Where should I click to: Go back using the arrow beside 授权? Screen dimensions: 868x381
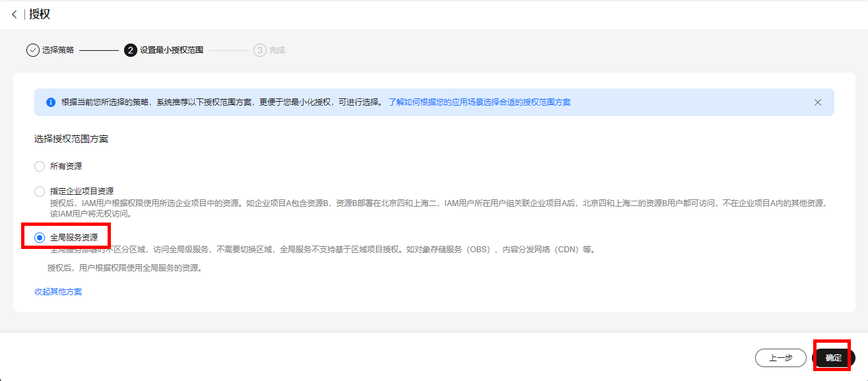coord(14,15)
